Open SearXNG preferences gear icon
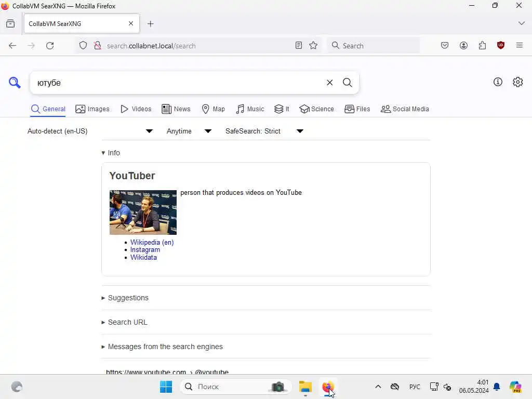532x399 pixels. click(517, 82)
